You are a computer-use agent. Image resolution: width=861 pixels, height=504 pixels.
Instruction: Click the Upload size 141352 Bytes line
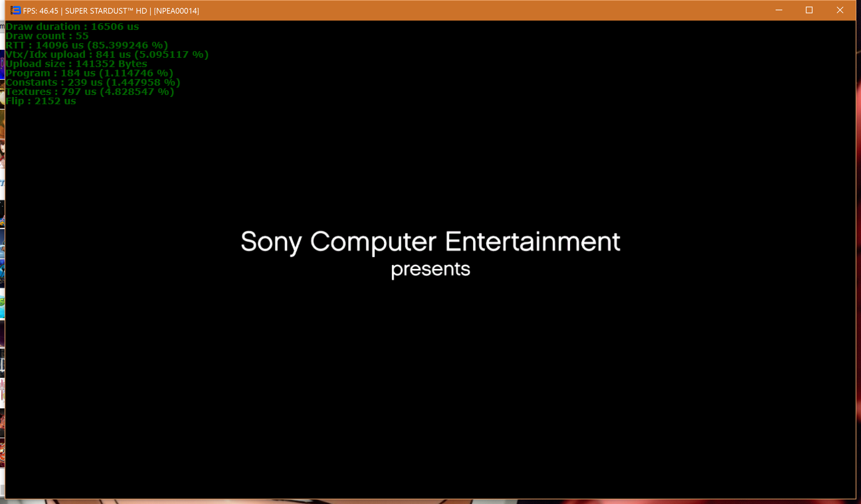(76, 64)
